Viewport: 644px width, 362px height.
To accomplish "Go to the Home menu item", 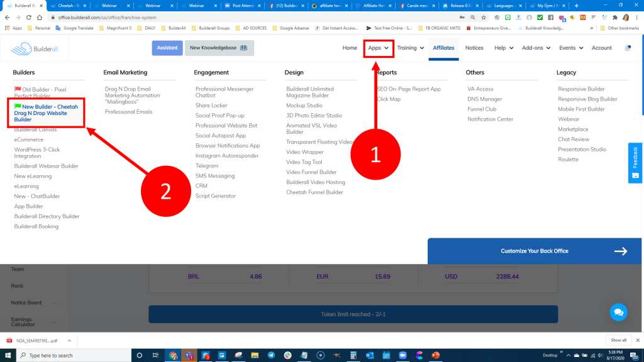I will [x=350, y=48].
